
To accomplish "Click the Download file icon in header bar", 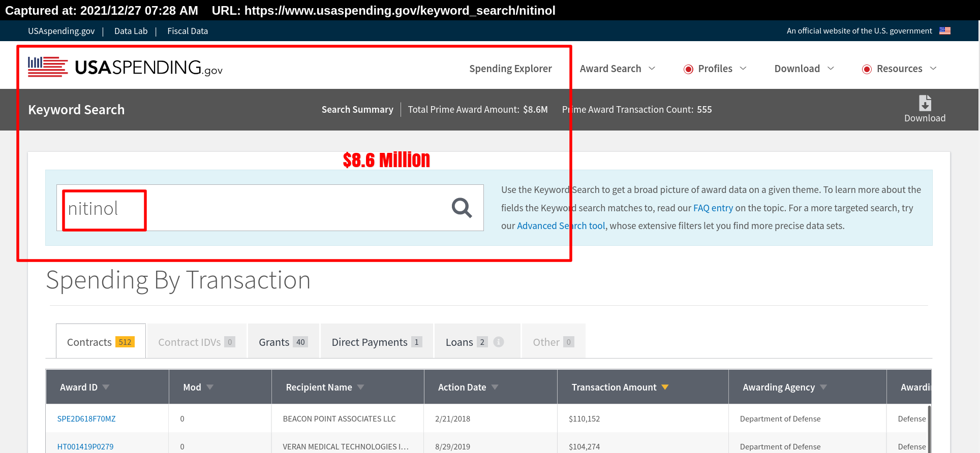I will point(925,103).
